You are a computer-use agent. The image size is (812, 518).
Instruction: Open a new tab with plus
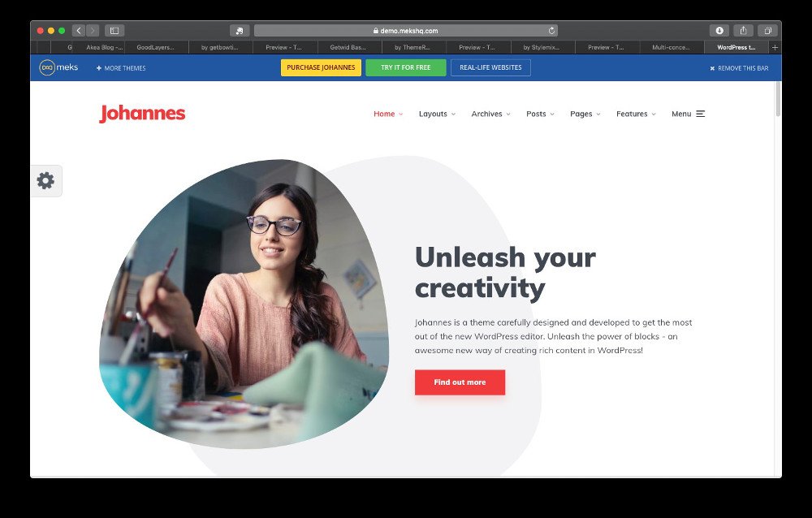click(x=775, y=47)
